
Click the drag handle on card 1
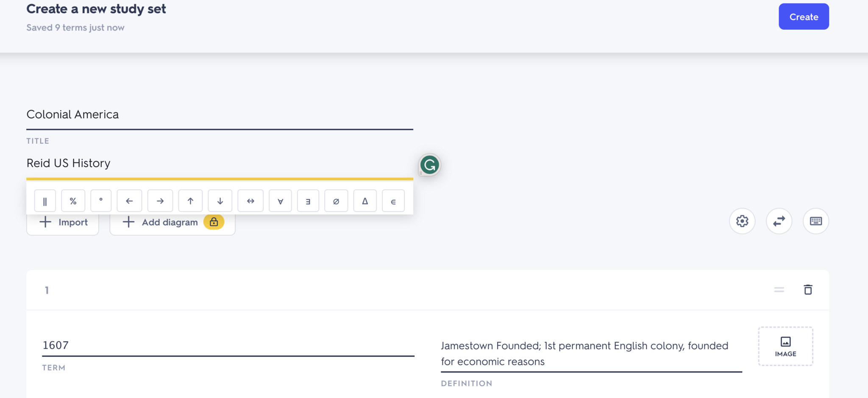[x=779, y=290]
